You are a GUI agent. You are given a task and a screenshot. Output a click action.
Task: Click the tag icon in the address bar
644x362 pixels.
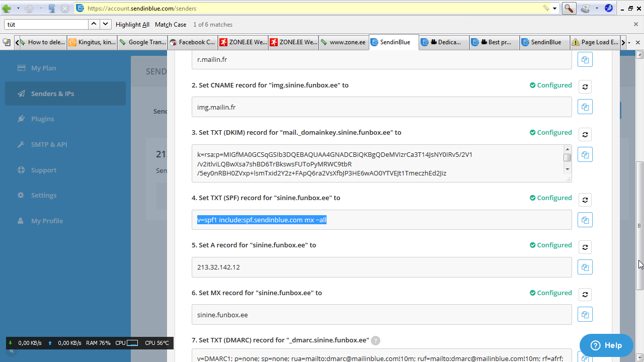(546, 8)
